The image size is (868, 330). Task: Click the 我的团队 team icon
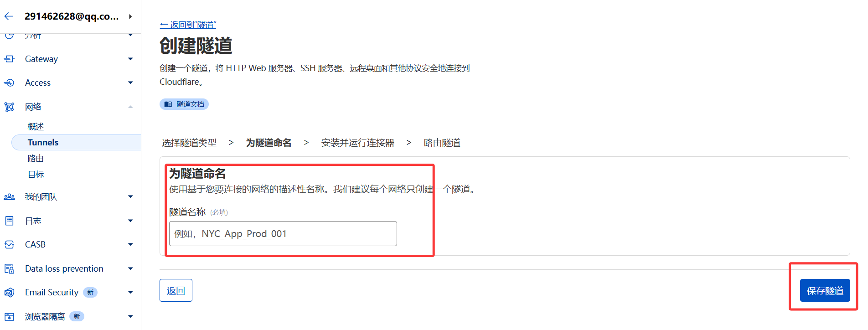(9, 197)
